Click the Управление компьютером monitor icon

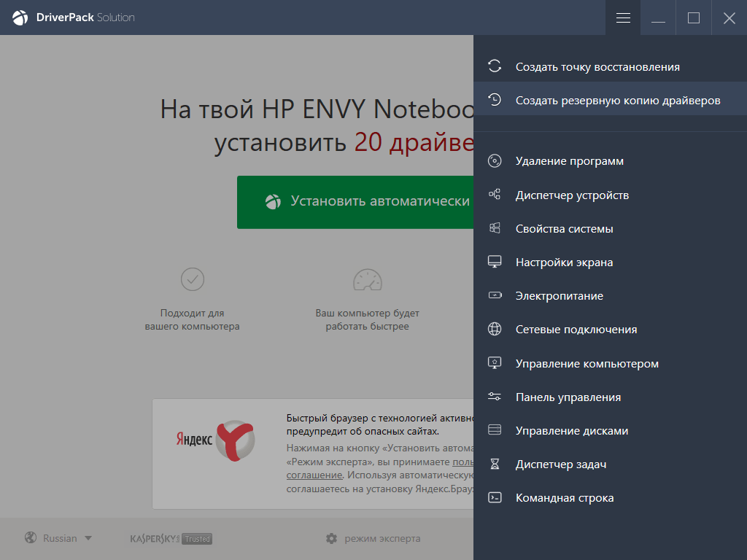(x=495, y=363)
